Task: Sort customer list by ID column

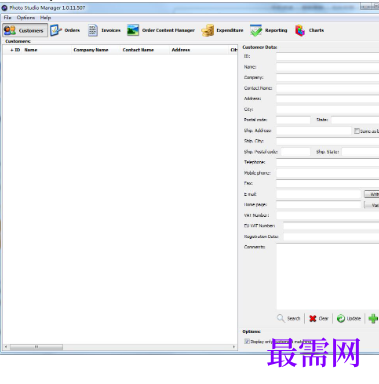Action: coord(15,50)
